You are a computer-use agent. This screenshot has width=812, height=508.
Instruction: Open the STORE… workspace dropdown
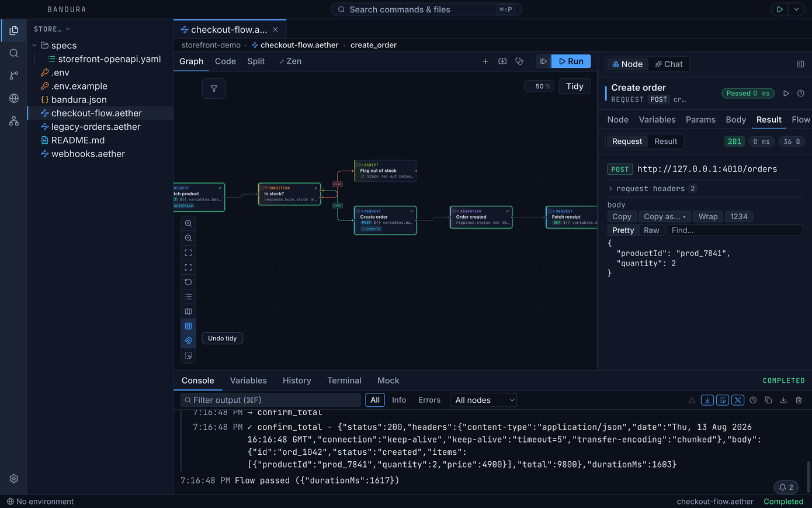coord(51,29)
